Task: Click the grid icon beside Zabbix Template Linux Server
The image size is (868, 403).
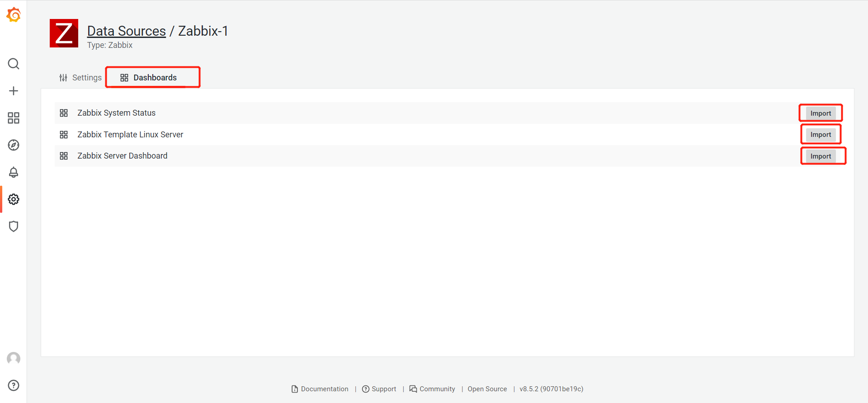Action: point(64,135)
